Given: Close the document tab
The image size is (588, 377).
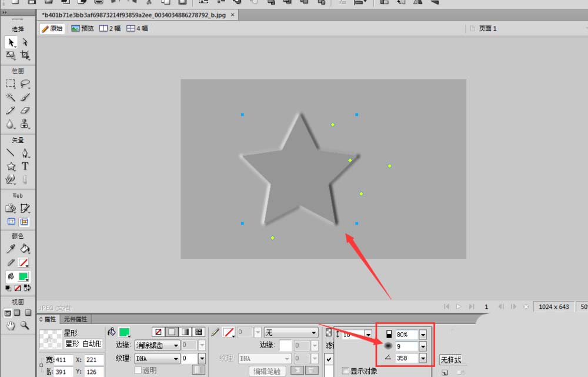Looking at the screenshot, I should pos(232,15).
